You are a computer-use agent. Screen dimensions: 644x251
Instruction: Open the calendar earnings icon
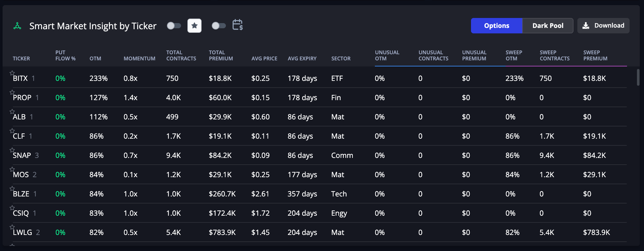click(237, 25)
